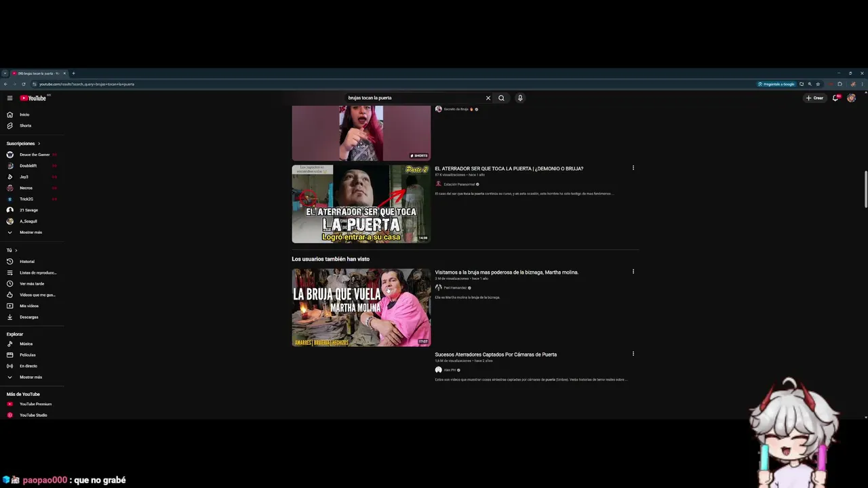
Task: Open options for the Martha Molina video
Action: 633,272
